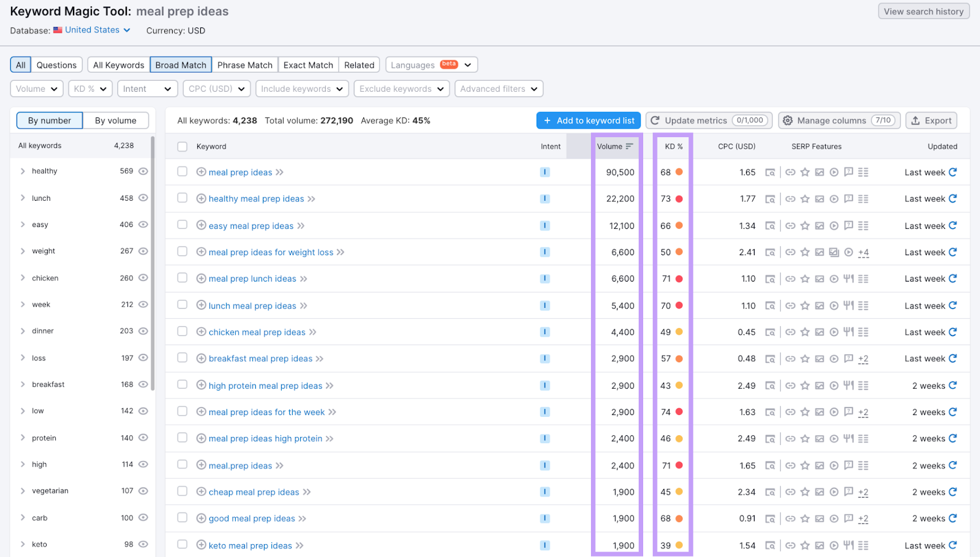Viewport: 980px width, 557px height.
Task: Click orange KD dot for meal prep ideas
Action: tap(679, 172)
